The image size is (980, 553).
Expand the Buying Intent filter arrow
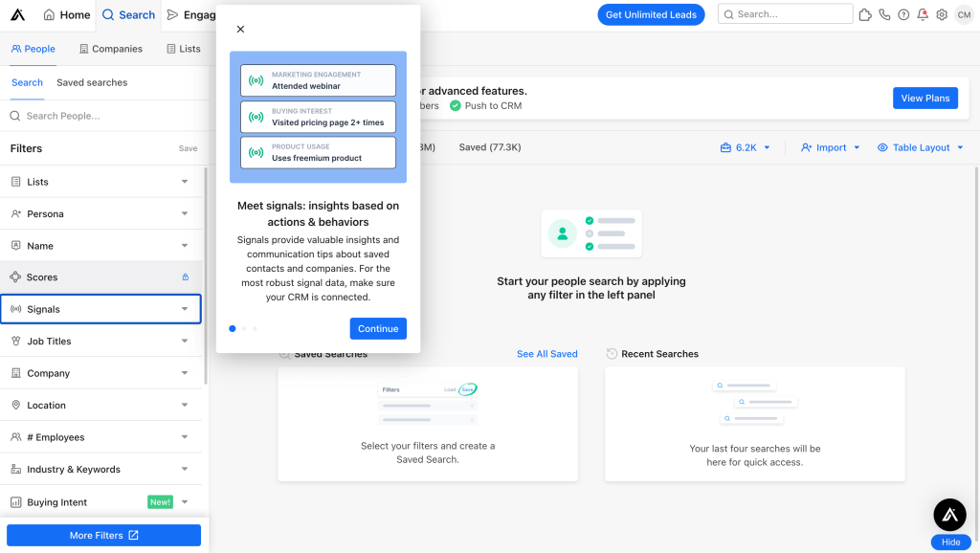pyautogui.click(x=185, y=501)
